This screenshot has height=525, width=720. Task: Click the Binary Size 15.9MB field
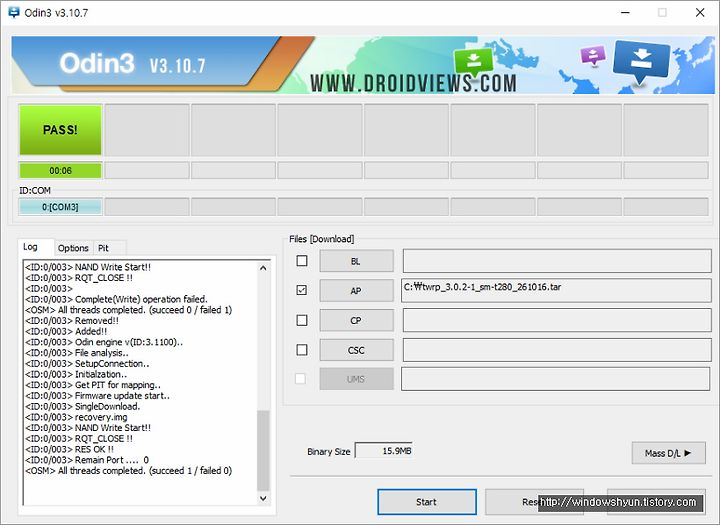[384, 451]
